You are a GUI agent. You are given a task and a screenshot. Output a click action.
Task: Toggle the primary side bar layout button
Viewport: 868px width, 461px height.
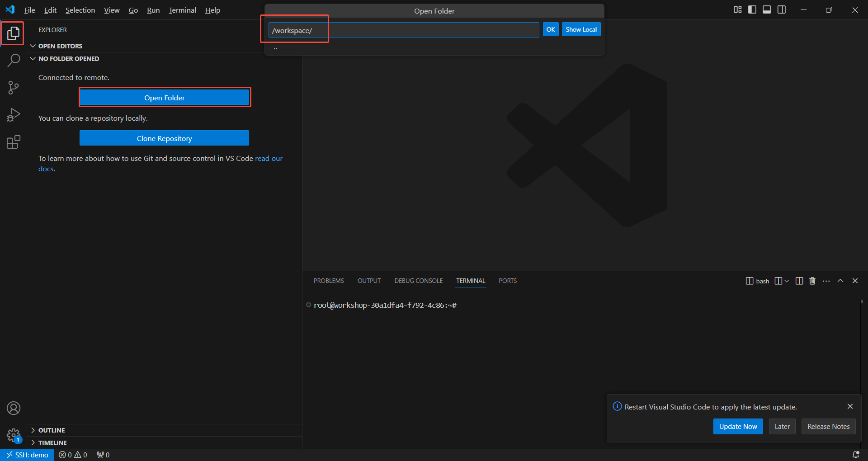click(752, 10)
